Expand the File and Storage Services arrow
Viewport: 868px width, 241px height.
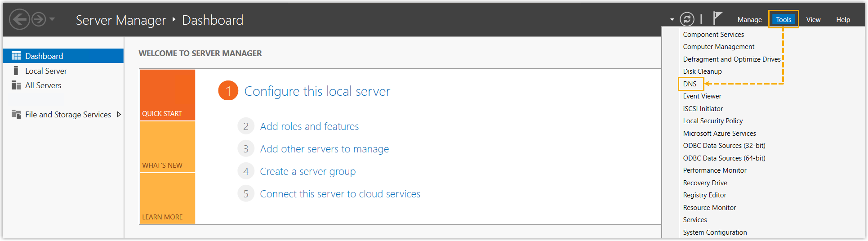click(x=119, y=114)
